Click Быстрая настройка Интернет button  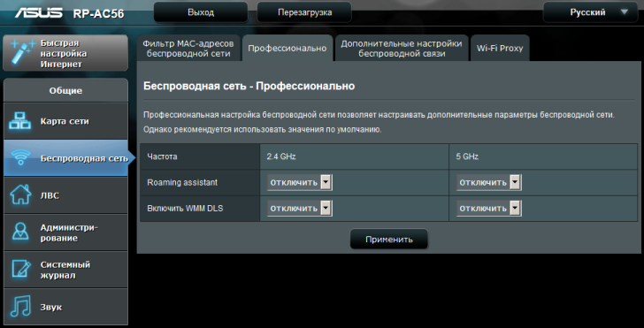click(65, 53)
